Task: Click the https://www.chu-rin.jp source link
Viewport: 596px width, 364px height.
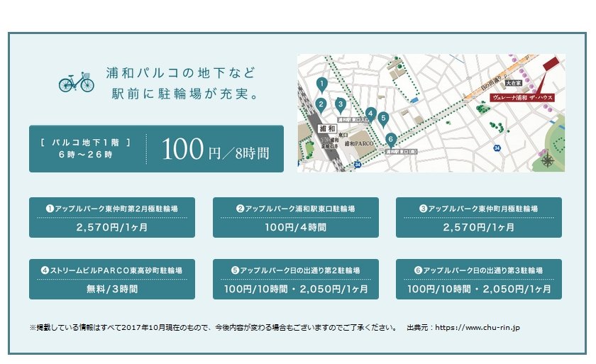Action: click(x=478, y=327)
